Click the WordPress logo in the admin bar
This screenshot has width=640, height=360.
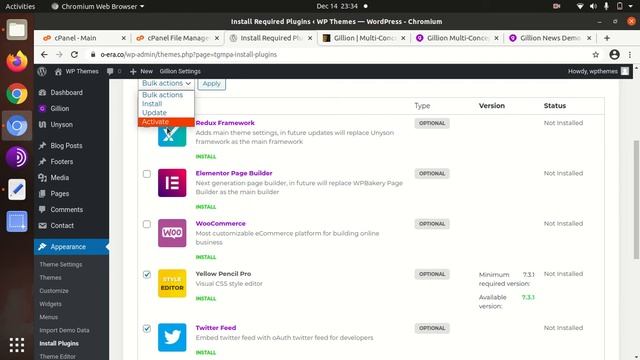tap(42, 71)
